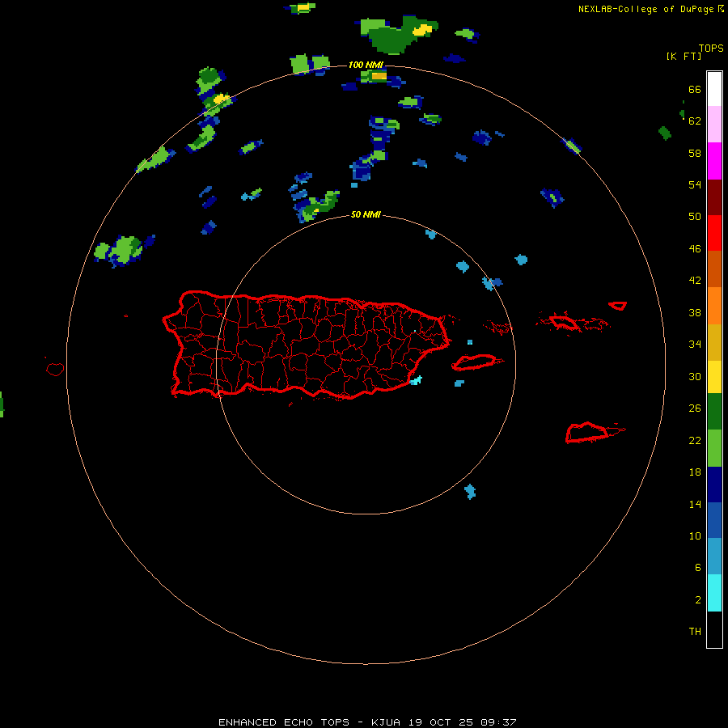
Task: Click the 58 legend value
Action: tap(695, 153)
